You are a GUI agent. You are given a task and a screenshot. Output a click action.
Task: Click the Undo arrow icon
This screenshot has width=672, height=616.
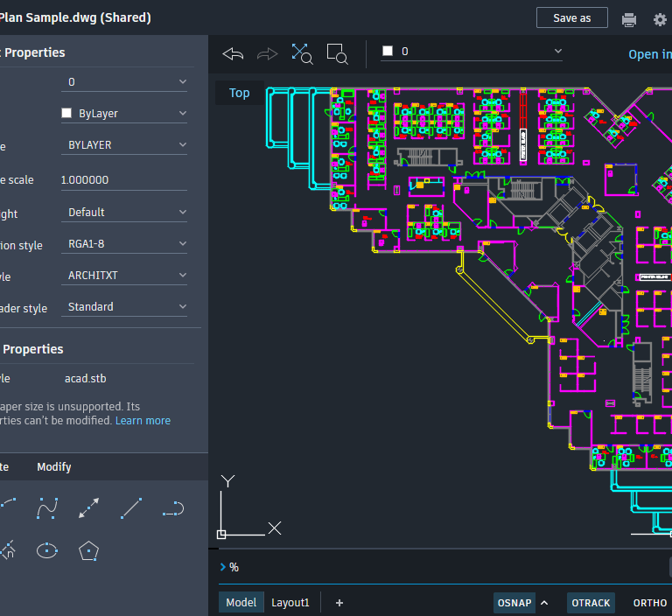(233, 54)
